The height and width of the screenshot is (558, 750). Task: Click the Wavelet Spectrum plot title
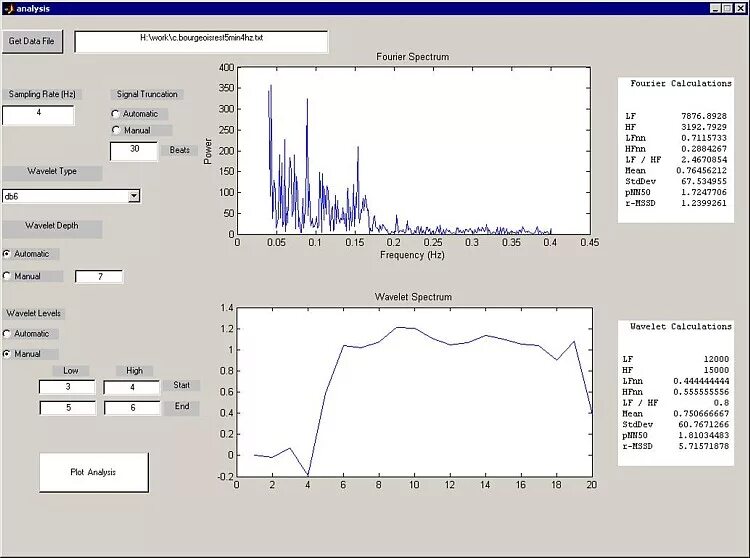pyautogui.click(x=413, y=297)
